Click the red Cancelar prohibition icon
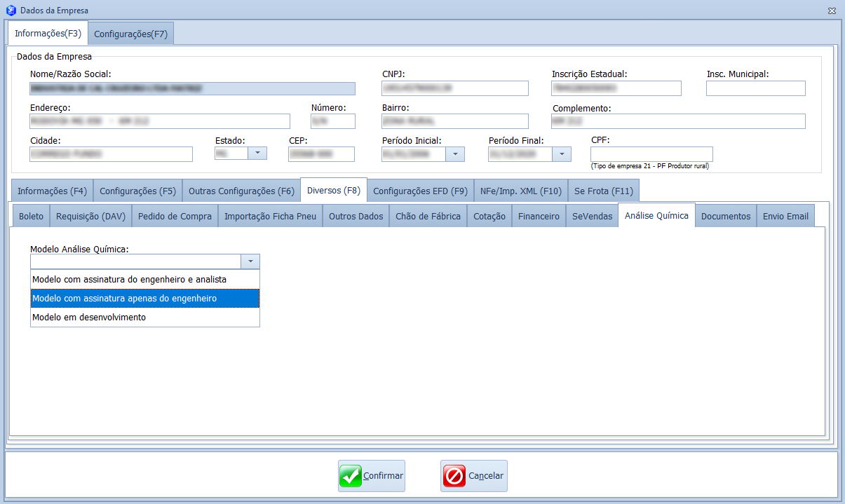Screen dimensions: 845x504 click(454, 476)
